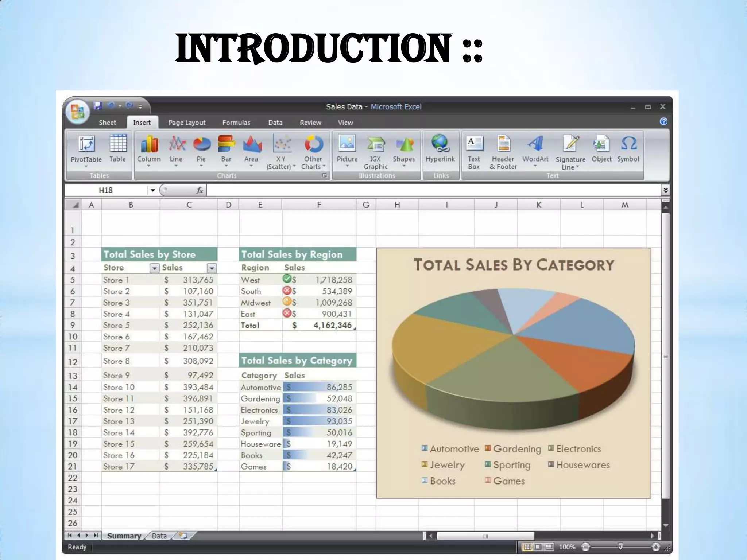Click the IGX Graphic icon
The height and width of the screenshot is (560, 747).
click(375, 145)
